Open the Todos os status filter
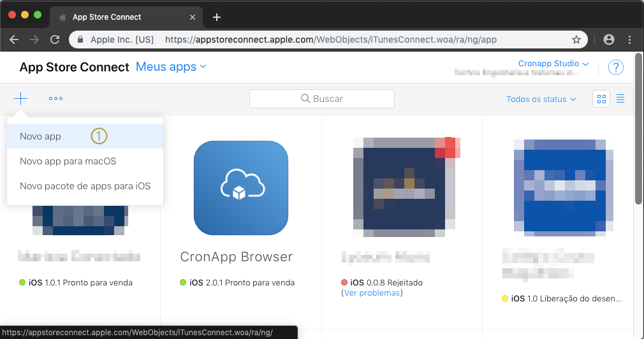 pos(541,99)
